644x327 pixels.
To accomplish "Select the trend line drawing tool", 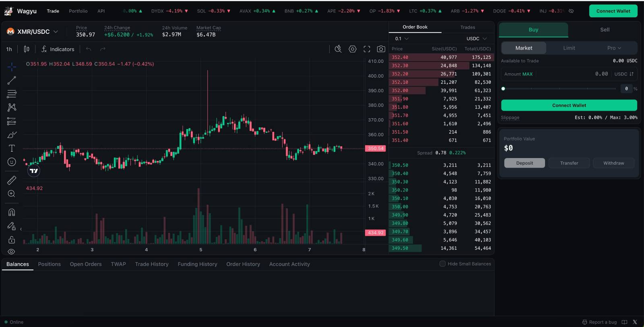I will [12, 80].
